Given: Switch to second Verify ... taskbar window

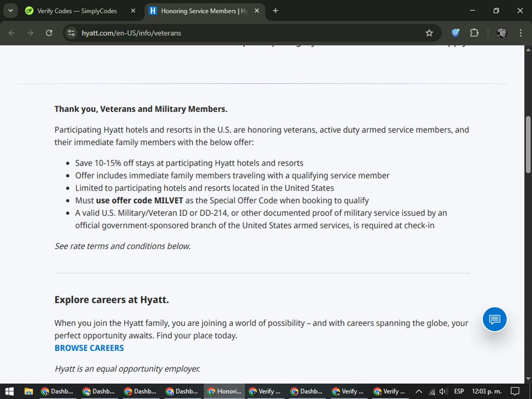Looking at the screenshot, I should point(348,391).
